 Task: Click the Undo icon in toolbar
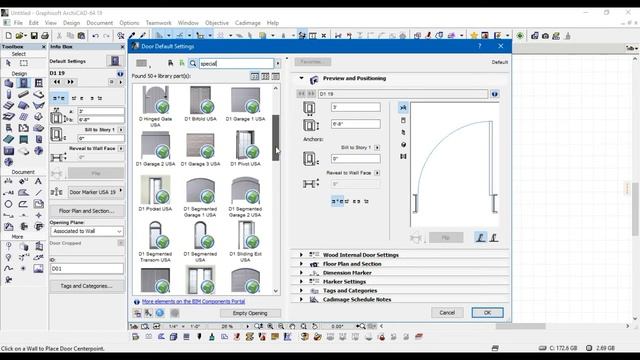pyautogui.click(x=95, y=36)
